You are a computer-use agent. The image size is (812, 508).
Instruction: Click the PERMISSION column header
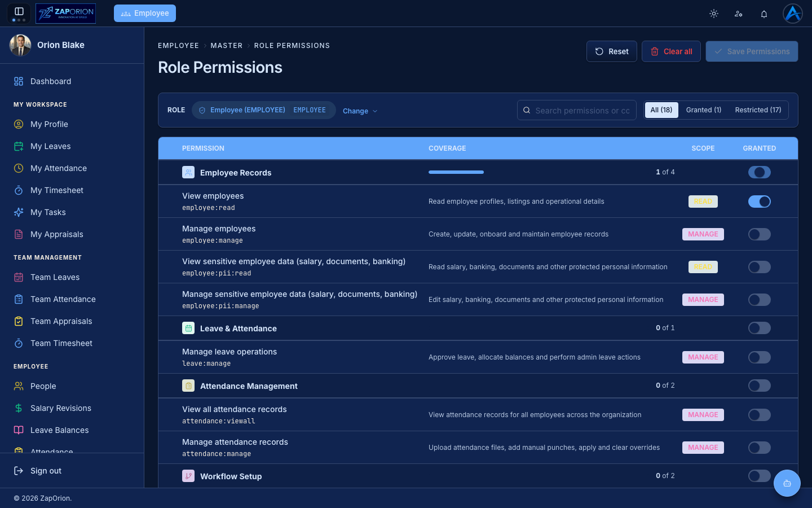click(203, 148)
